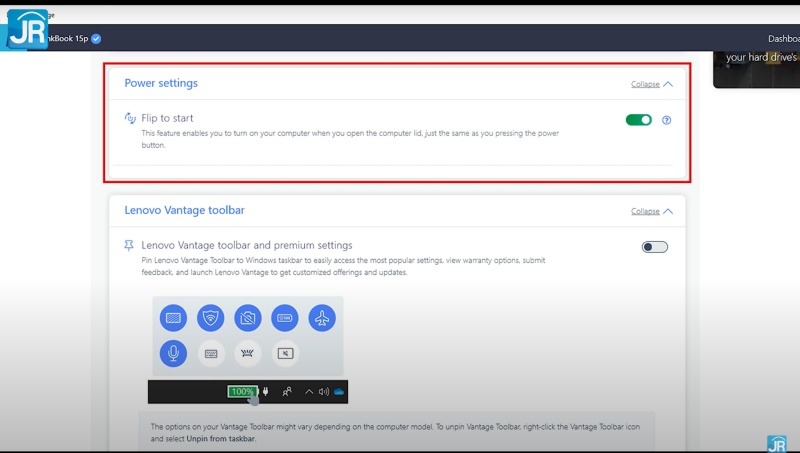Collapse the Power settings section

(x=645, y=84)
